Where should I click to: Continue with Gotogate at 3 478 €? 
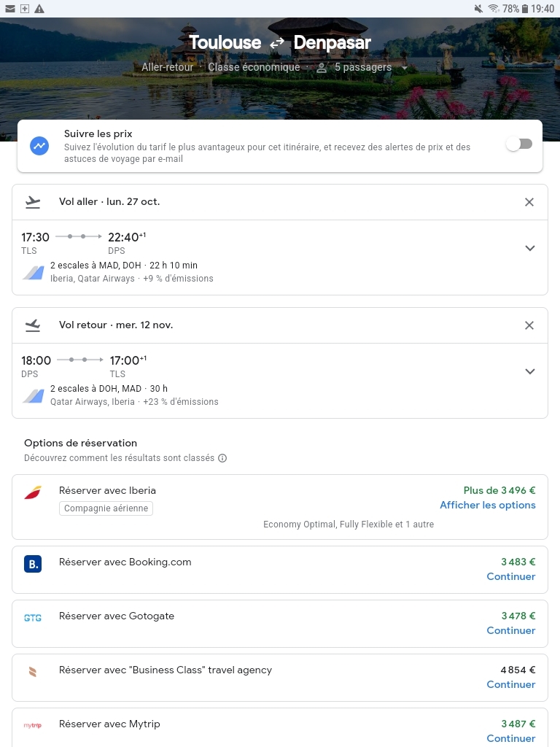point(511,630)
